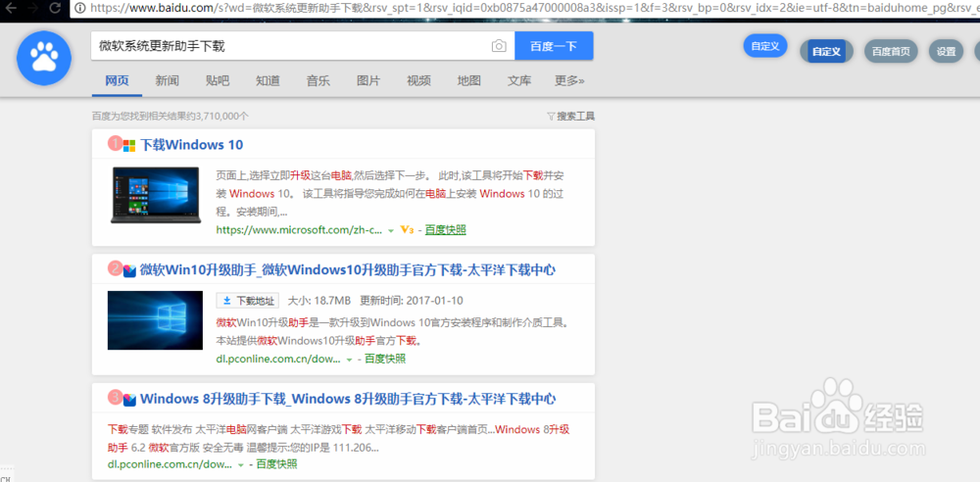Click the filter funnel icon of 搜索工具
Viewport: 980px width, 482px height.
[551, 117]
